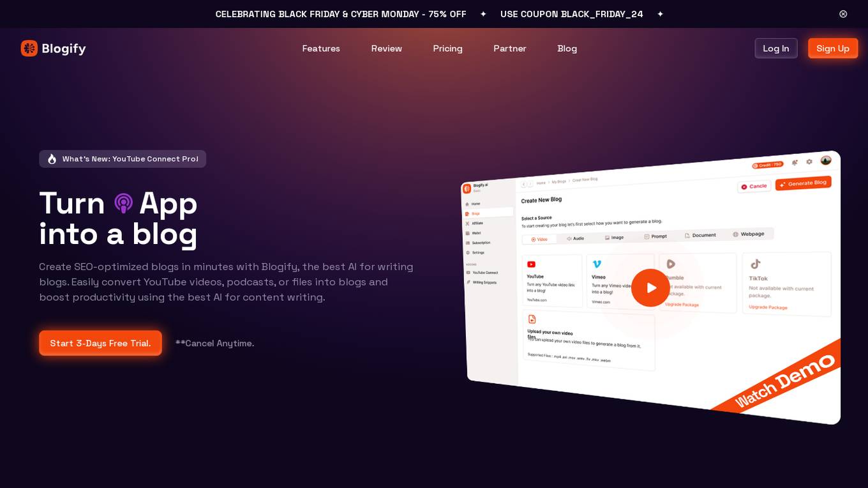Switch to the Audio source tab in the demo
Viewport: 868px width, 488px height.
(x=576, y=238)
